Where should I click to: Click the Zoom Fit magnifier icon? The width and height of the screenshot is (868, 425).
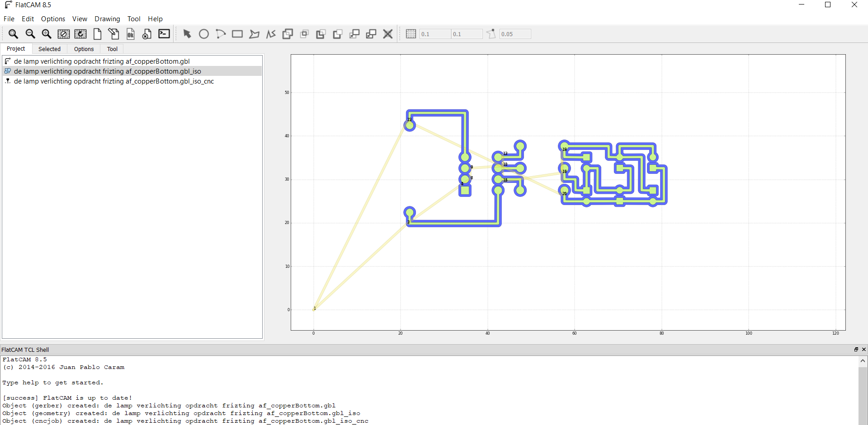[x=13, y=34]
